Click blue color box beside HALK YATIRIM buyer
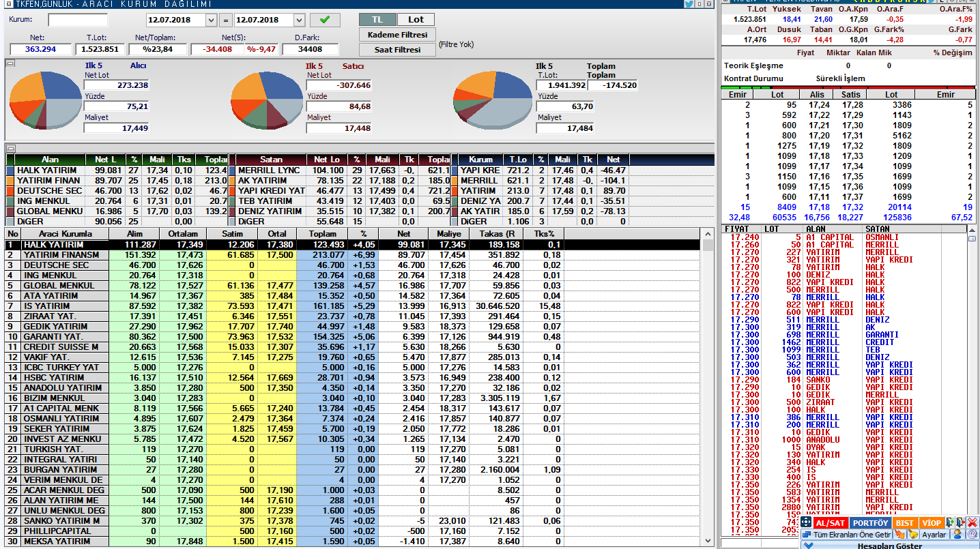Viewport: 980px width, 549px height. pos(10,170)
